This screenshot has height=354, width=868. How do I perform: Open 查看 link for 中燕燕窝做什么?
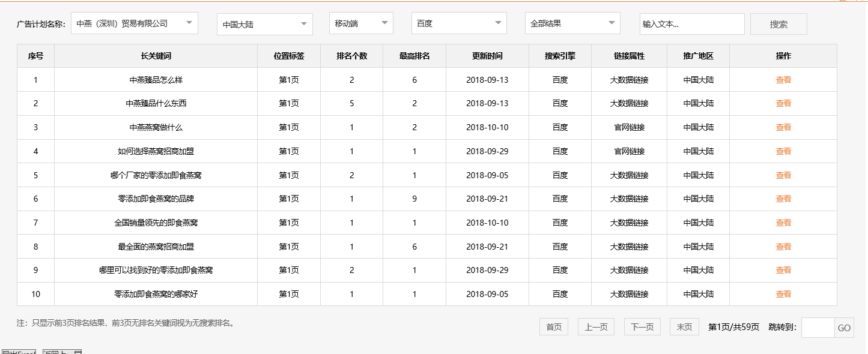(783, 127)
